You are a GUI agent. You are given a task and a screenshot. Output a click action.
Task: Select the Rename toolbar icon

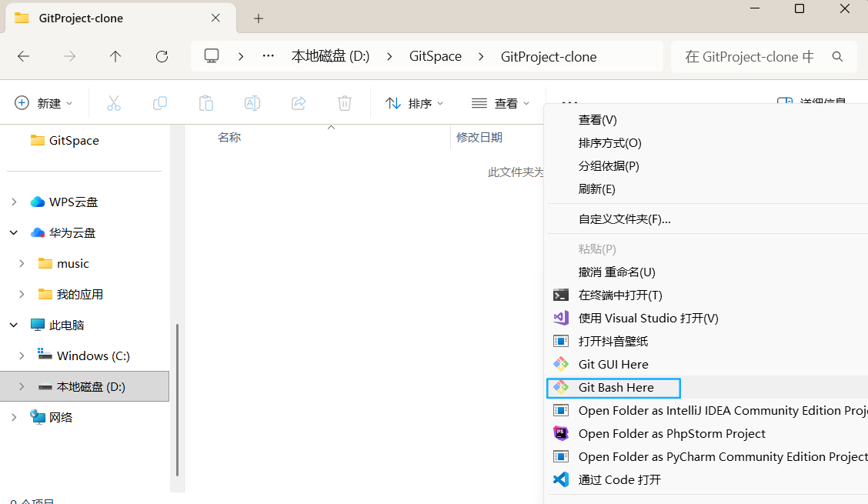point(252,102)
